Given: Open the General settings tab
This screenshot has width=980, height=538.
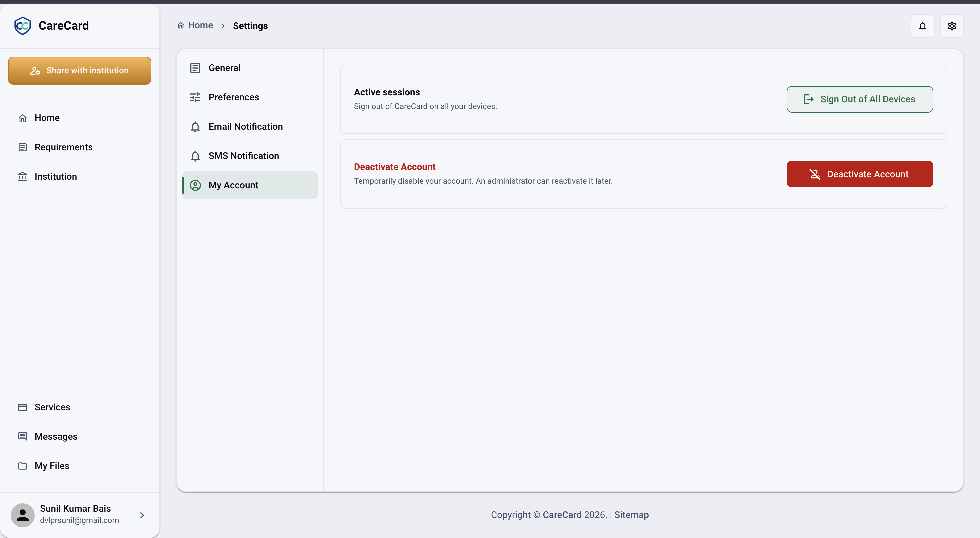Looking at the screenshot, I should pyautogui.click(x=250, y=68).
